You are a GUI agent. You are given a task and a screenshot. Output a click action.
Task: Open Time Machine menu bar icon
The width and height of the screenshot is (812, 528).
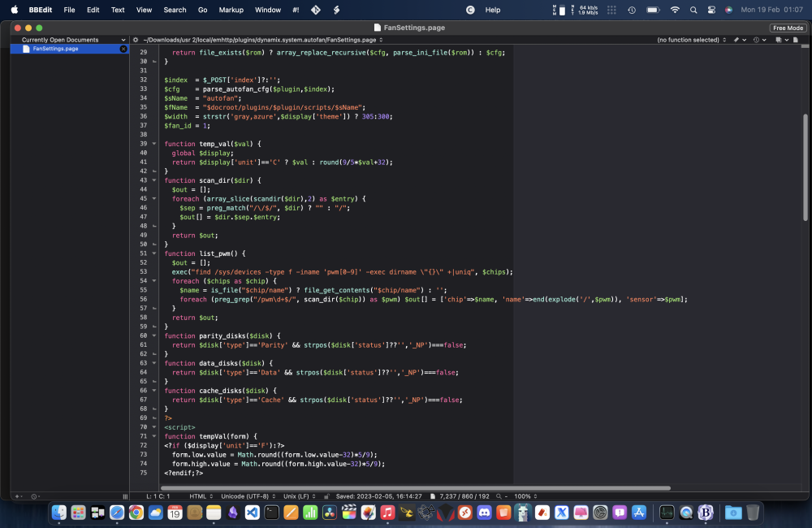[632, 10]
